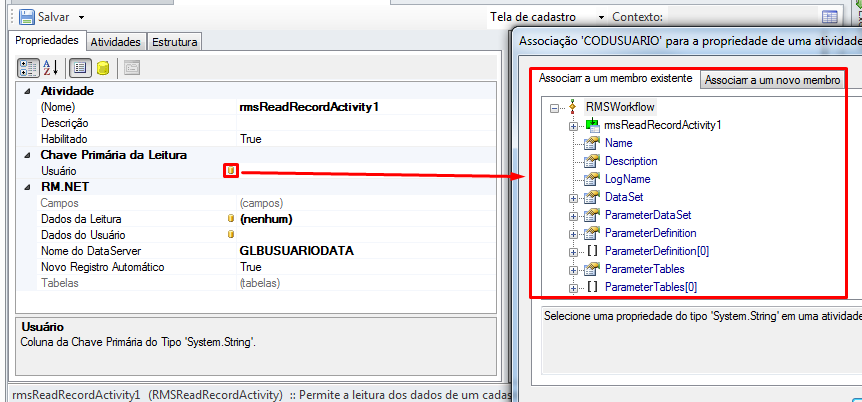Click the (Nome) property value rmsReadRecordActivity1
Viewport: 862px width, 402px height.
[x=309, y=107]
